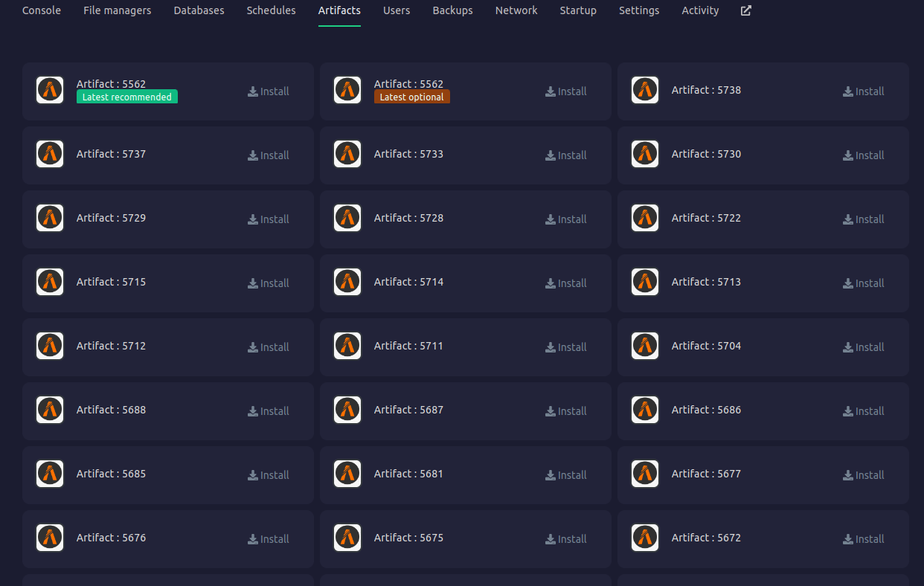
Task: Click FiveM logo on Latest recommended artifact card
Action: [50, 90]
